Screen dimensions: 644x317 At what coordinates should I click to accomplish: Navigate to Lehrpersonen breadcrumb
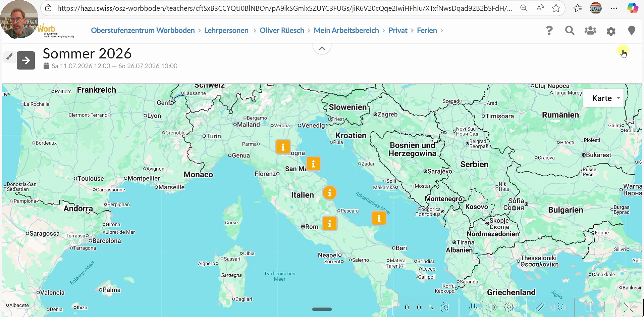pyautogui.click(x=226, y=31)
